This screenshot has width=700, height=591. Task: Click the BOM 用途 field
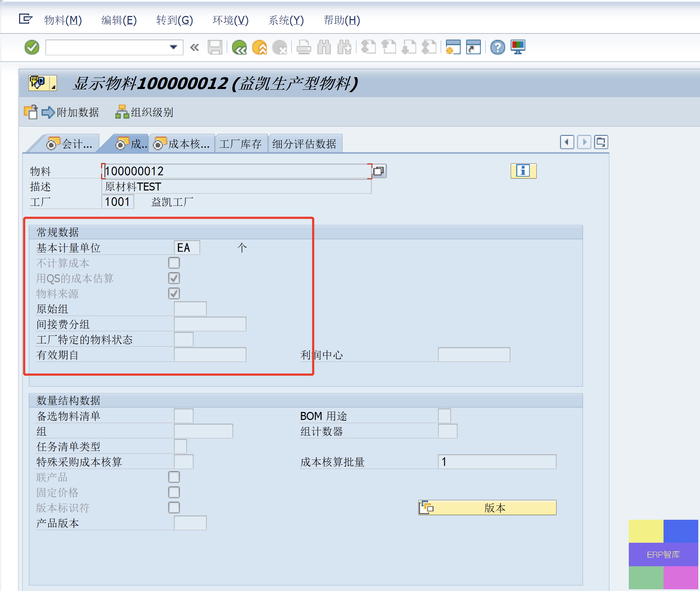tap(445, 416)
